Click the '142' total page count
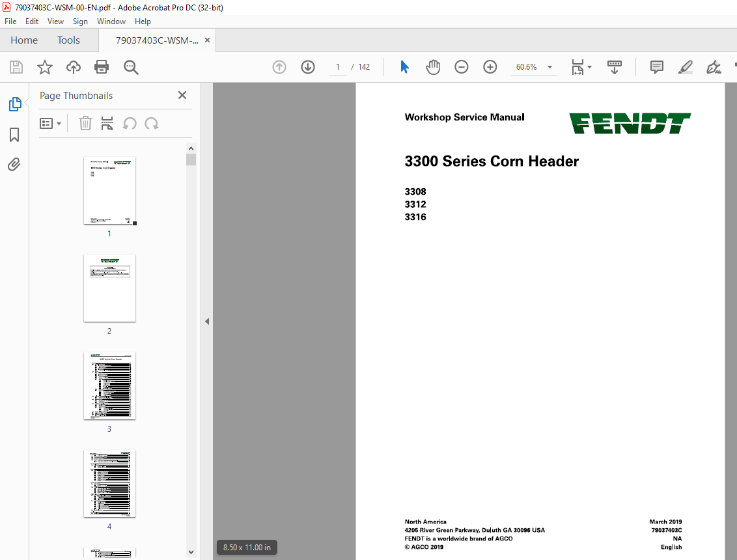 [x=364, y=67]
